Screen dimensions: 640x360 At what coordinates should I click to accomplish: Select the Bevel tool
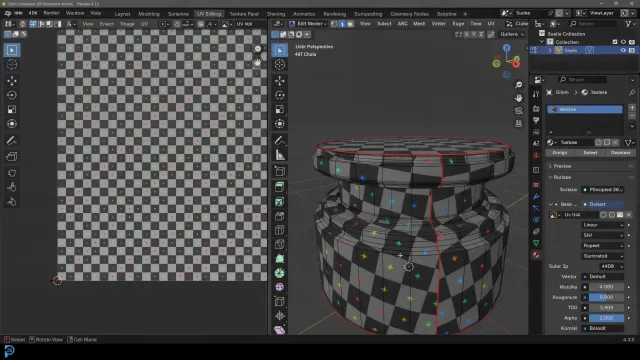280,216
